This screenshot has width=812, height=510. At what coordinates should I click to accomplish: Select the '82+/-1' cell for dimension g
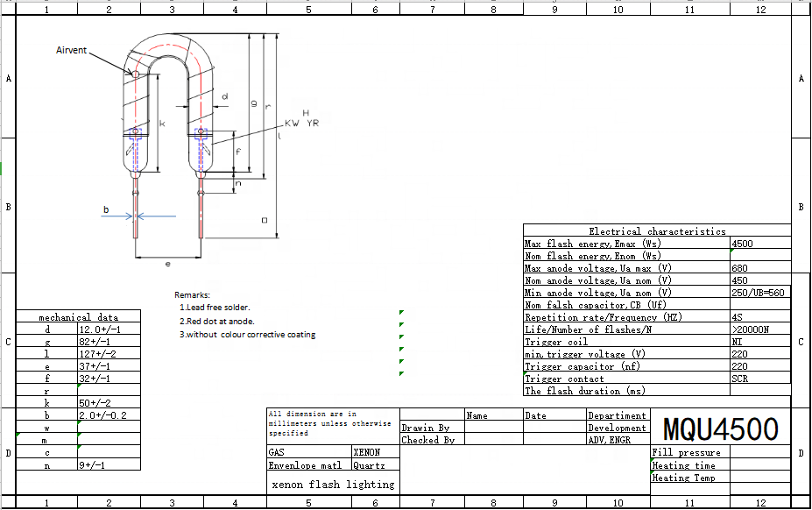[109, 341]
